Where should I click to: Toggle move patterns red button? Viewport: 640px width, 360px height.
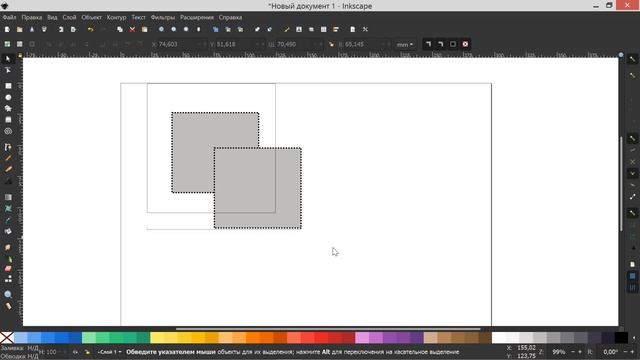(x=465, y=44)
